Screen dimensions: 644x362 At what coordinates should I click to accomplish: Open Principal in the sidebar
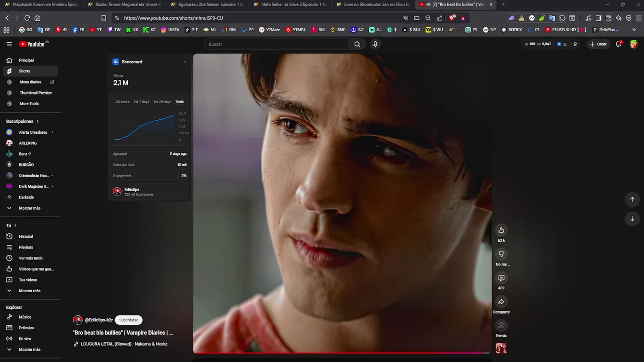[x=30, y=60]
